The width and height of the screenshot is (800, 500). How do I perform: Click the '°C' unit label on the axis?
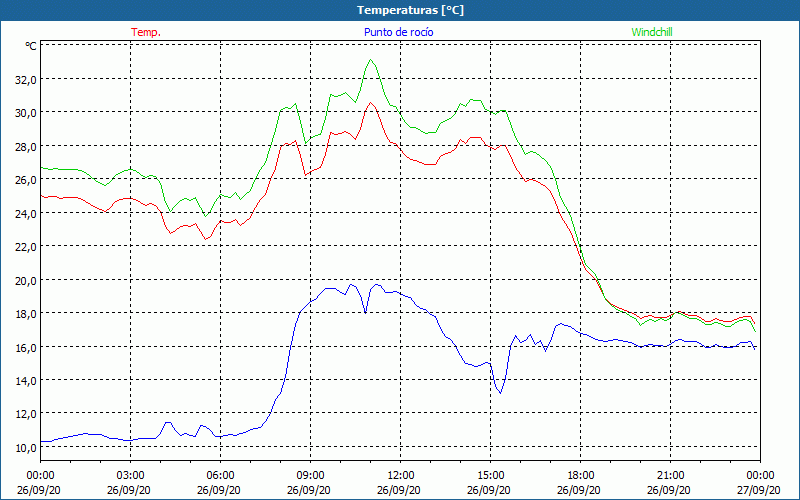pos(31,46)
